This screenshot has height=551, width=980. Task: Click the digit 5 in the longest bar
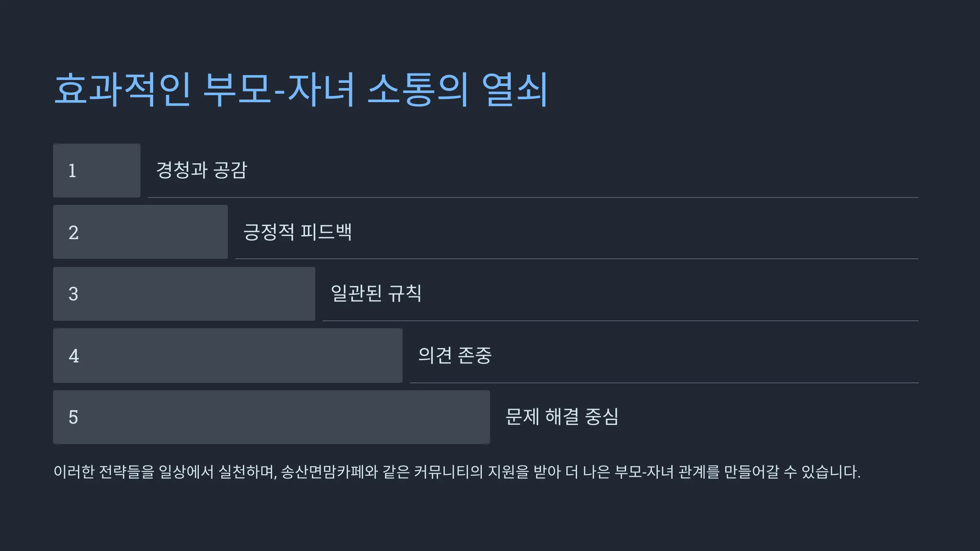(73, 417)
